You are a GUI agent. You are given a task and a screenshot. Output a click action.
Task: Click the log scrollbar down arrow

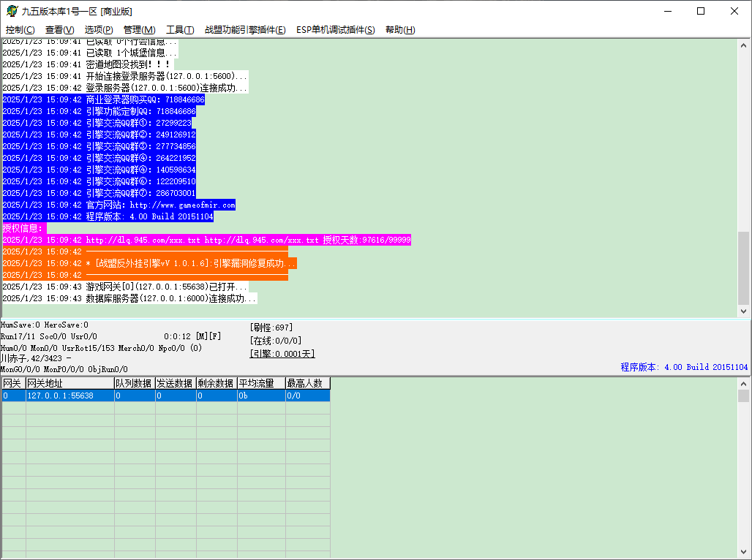click(x=743, y=311)
